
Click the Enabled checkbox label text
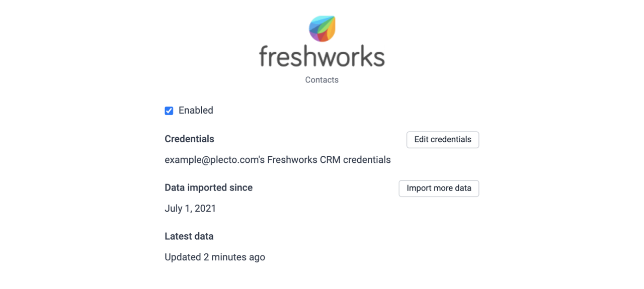(196, 111)
